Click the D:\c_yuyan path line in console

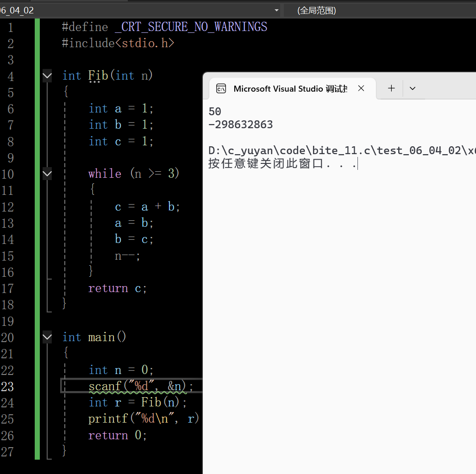(x=342, y=150)
